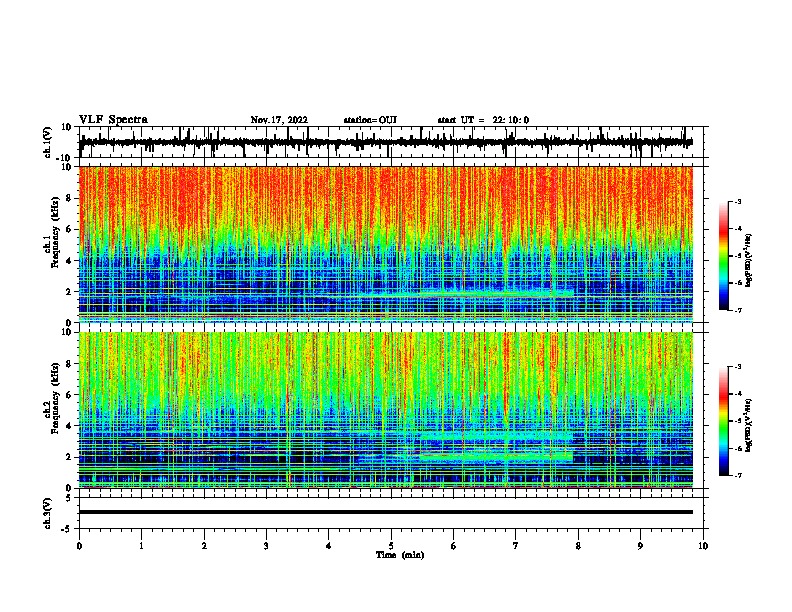
Task: Click the 'ch.1(V)' waveform axis label
Action: point(48,142)
